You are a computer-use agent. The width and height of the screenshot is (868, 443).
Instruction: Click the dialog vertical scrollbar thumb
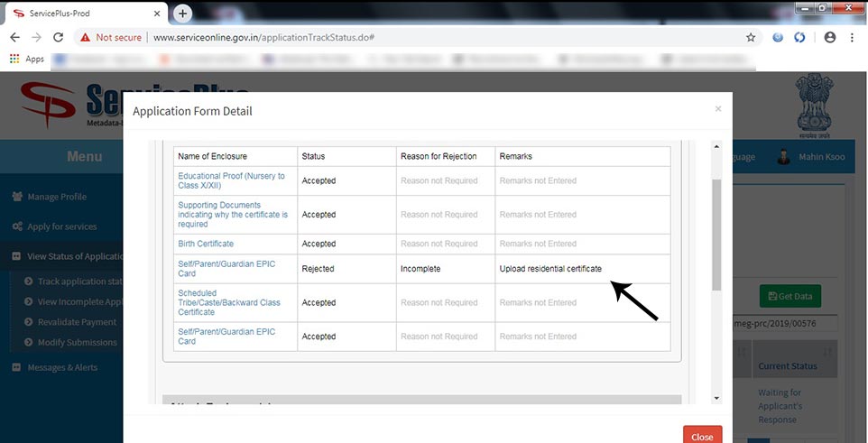tap(717, 235)
